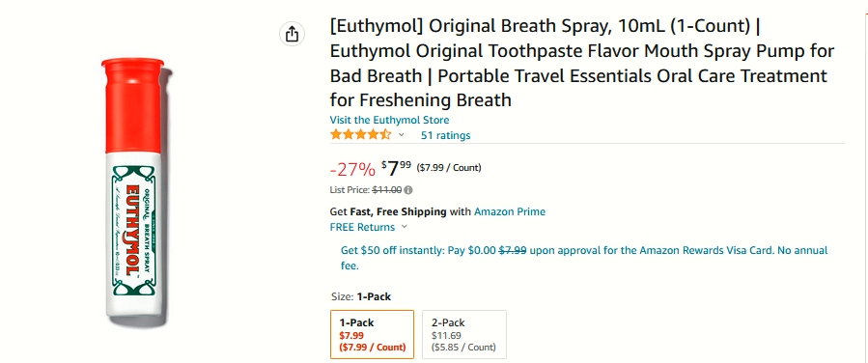
Task: Click the Size: 1-Pack label
Action: (x=361, y=296)
